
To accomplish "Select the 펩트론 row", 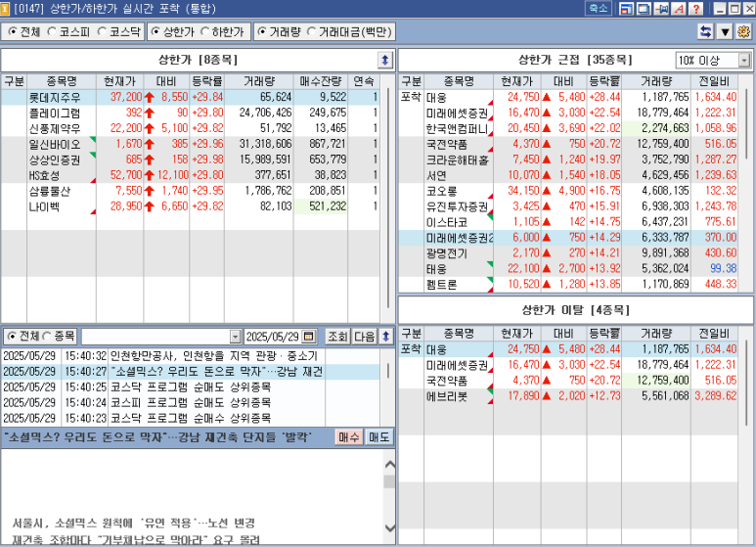I will [x=568, y=284].
